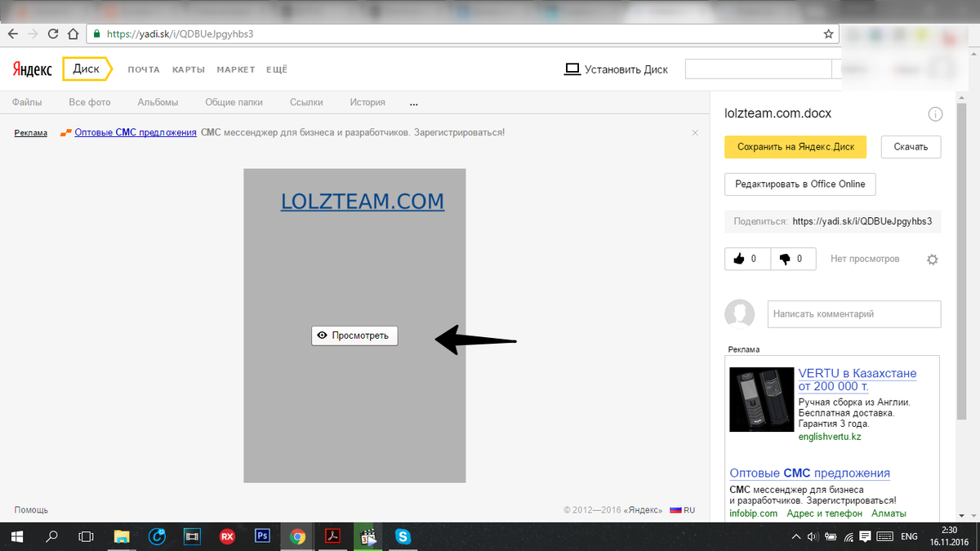Click LOLZTEAM.COM link in document preview
Image resolution: width=980 pixels, height=551 pixels.
[363, 201]
